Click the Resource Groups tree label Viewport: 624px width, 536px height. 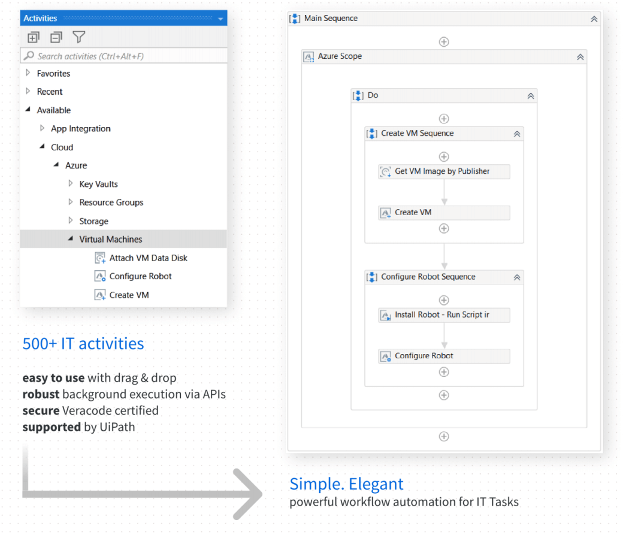coord(111,203)
